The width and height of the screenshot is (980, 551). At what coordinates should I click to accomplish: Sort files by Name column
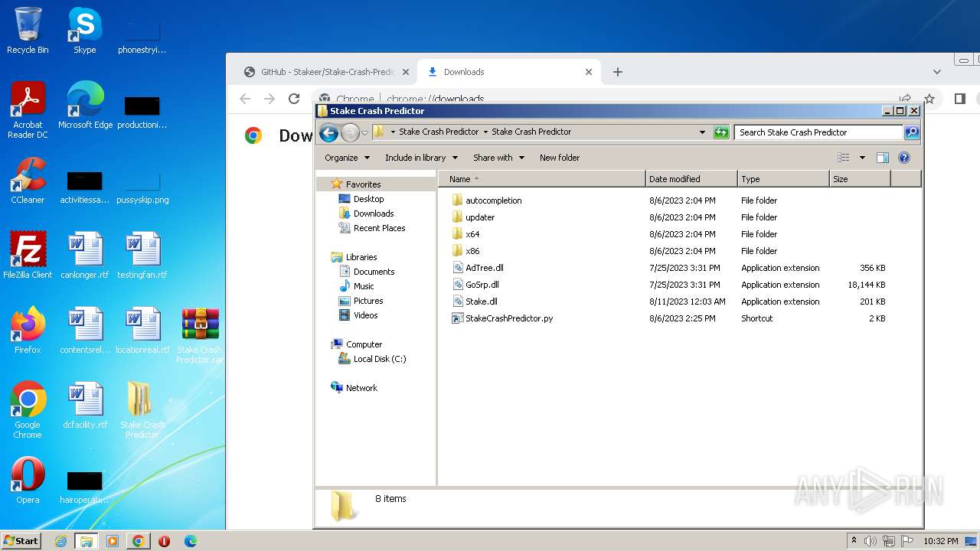[x=542, y=179]
